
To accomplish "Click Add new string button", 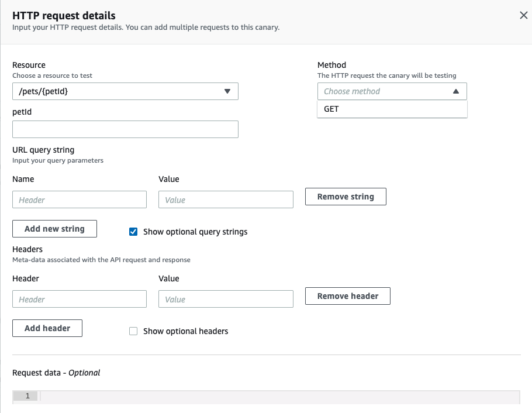I will pyautogui.click(x=54, y=229).
